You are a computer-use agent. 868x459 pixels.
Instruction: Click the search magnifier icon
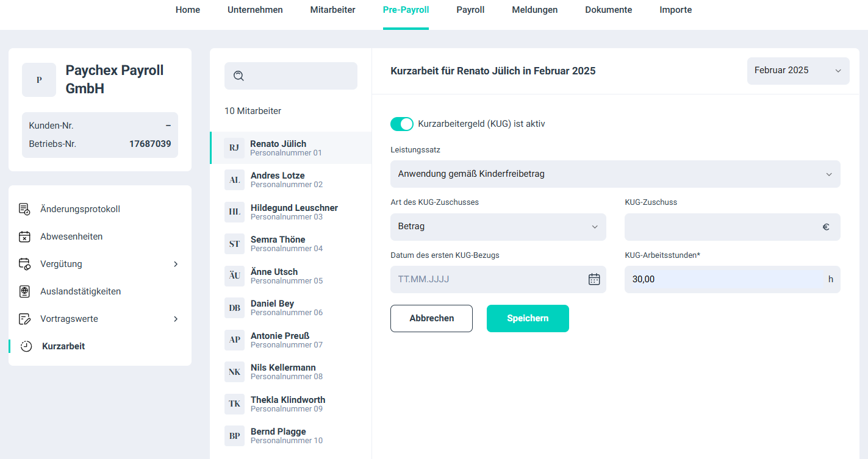239,76
